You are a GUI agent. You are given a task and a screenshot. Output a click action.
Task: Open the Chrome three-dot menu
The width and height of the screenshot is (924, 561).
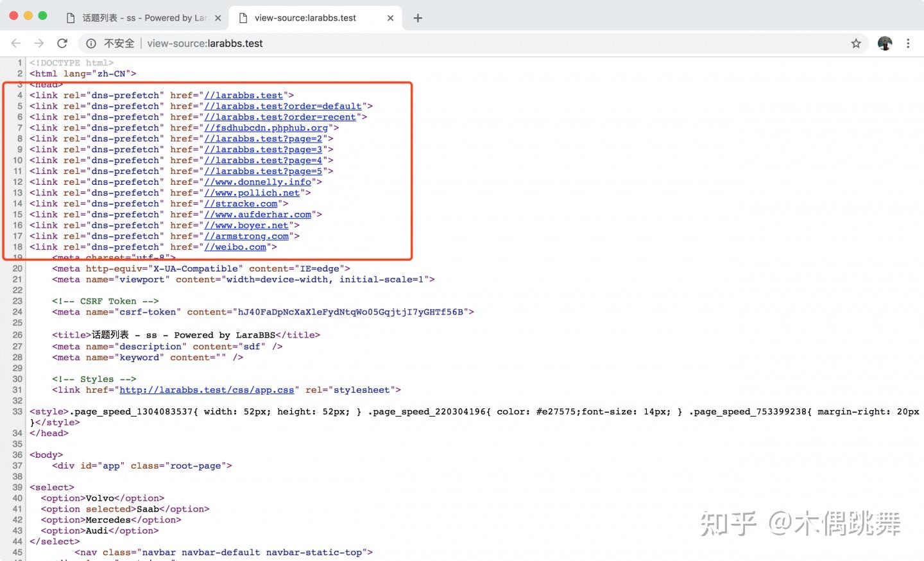(x=909, y=43)
